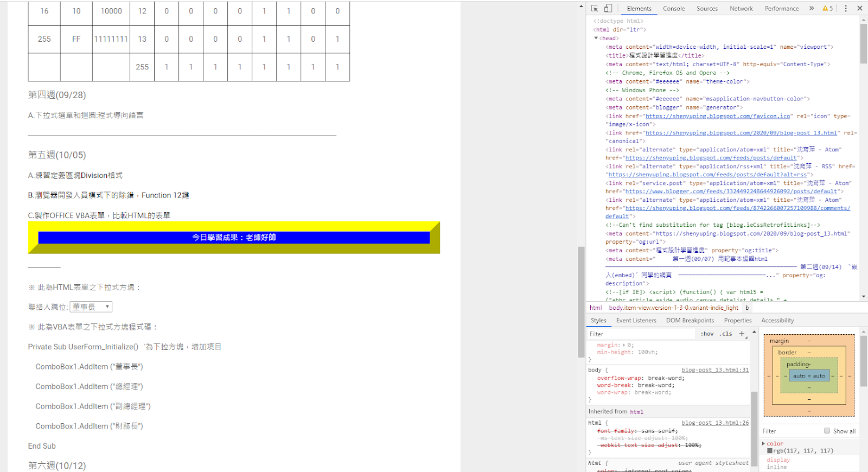Click the overflow-wrap property in body rule
The height and width of the screenshot is (472, 868).
[x=621, y=378]
